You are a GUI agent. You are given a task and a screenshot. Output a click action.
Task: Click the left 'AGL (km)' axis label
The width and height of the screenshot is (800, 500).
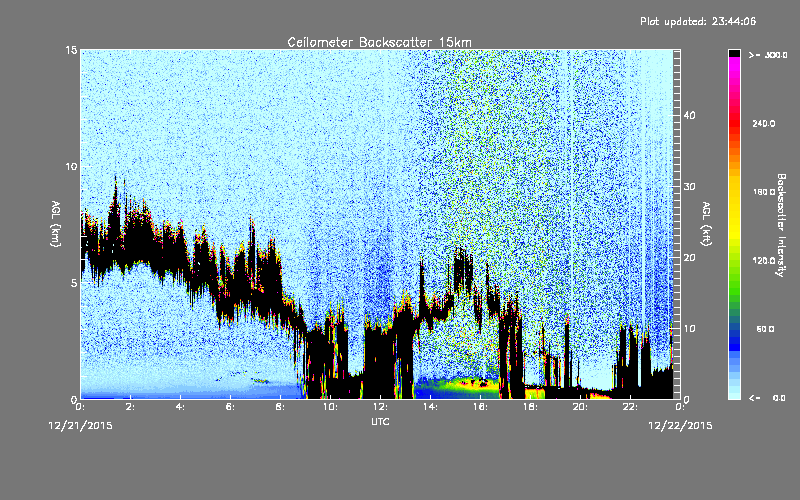coord(56,224)
